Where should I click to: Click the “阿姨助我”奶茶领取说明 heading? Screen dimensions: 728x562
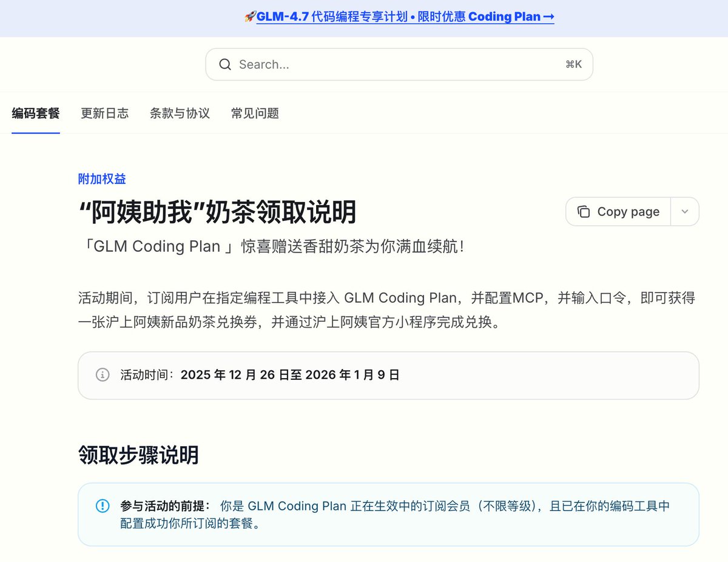click(218, 212)
